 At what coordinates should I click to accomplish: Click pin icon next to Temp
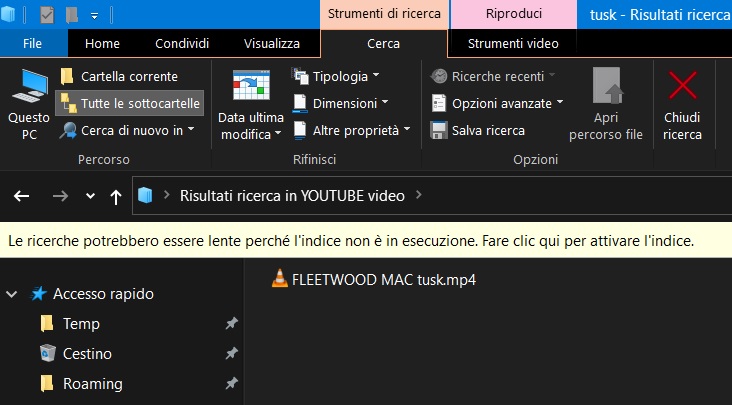coord(232,323)
